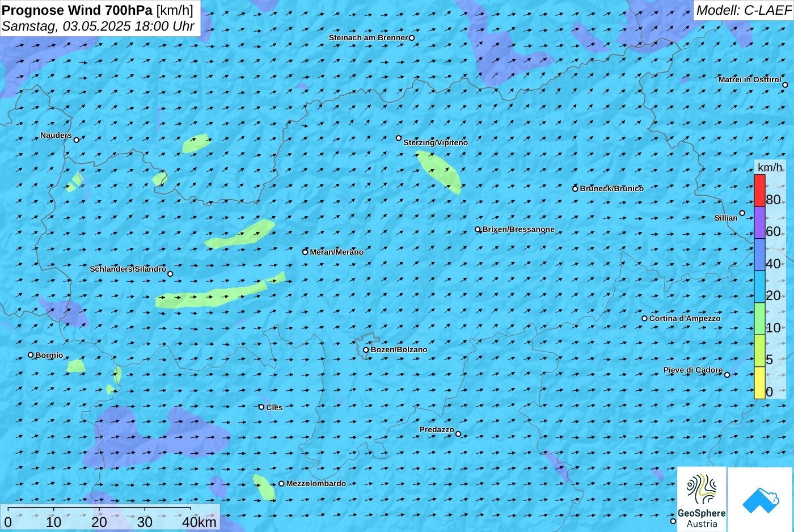Click the blue cloud arrow logo
The height and width of the screenshot is (532, 794).
[x=761, y=500]
